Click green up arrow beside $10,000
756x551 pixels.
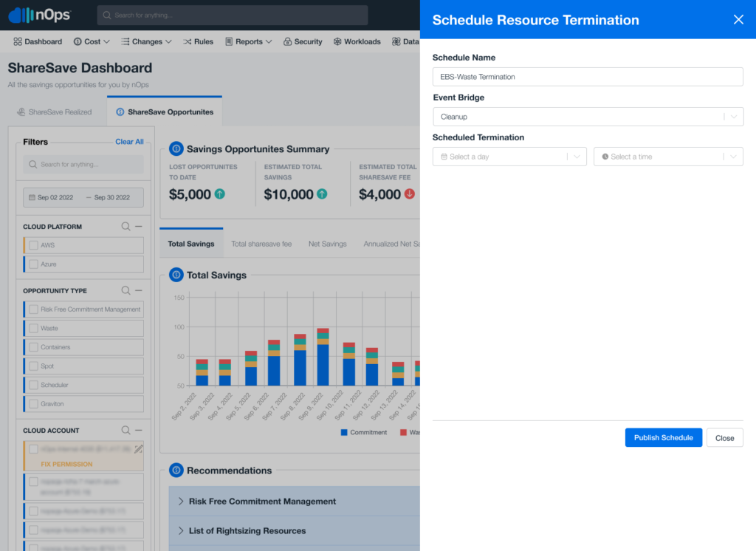point(322,194)
